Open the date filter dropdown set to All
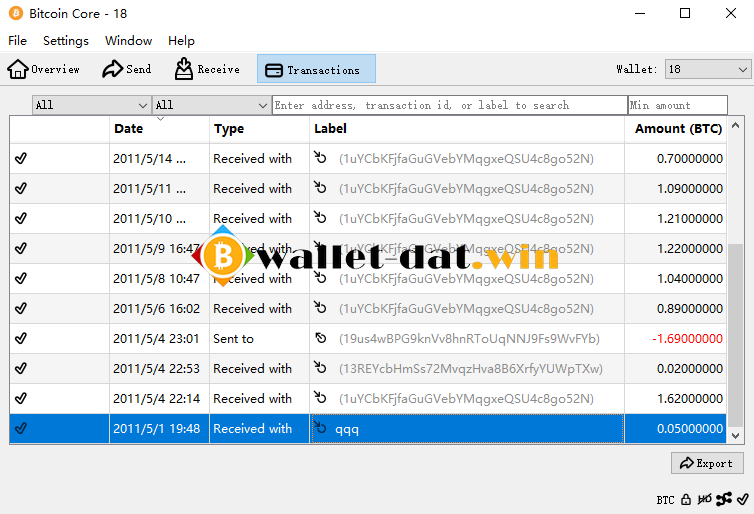 [91, 105]
